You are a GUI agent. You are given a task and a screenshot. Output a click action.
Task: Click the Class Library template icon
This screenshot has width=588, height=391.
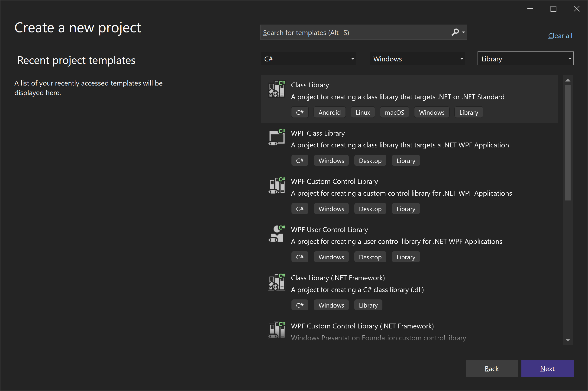pyautogui.click(x=277, y=89)
